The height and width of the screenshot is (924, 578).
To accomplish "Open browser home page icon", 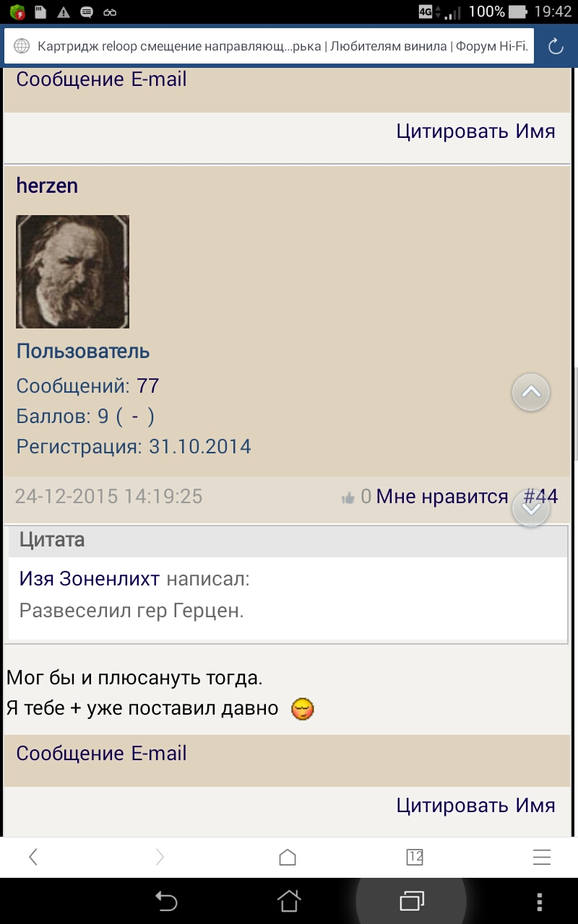I will coord(288,857).
